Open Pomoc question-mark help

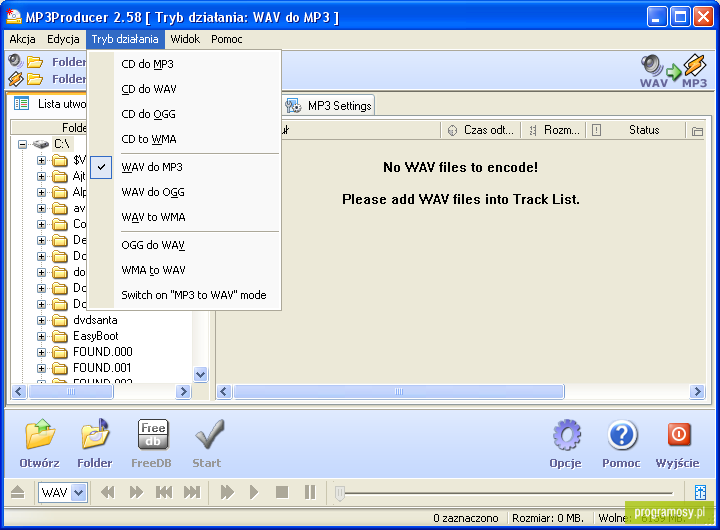(x=622, y=434)
